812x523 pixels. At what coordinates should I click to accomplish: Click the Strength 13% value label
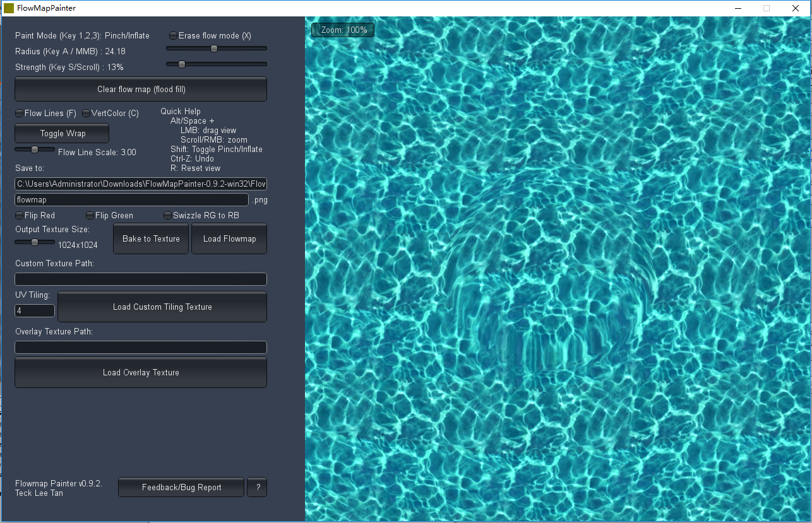click(69, 68)
